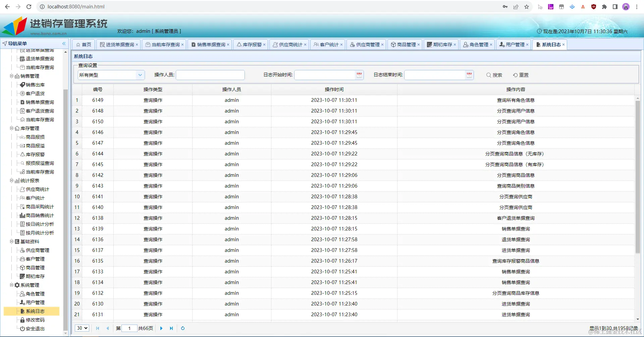Bookmark this page with the star icon

[527, 7]
